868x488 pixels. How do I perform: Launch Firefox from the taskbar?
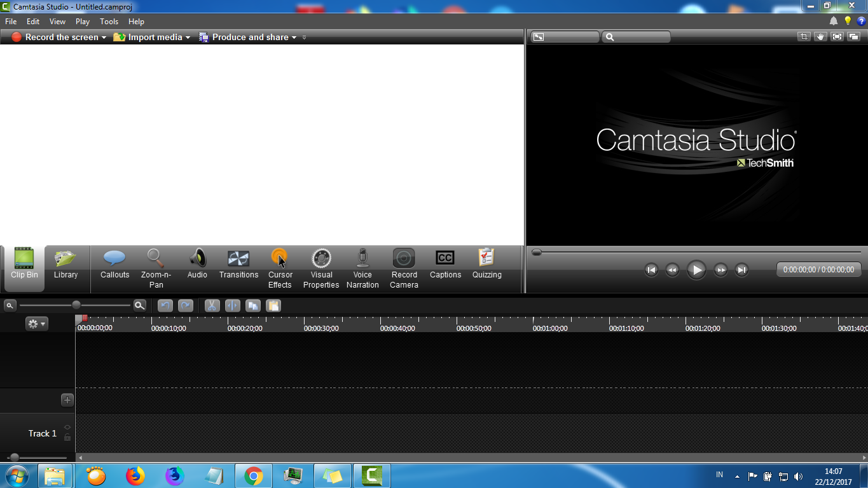pos(135,476)
